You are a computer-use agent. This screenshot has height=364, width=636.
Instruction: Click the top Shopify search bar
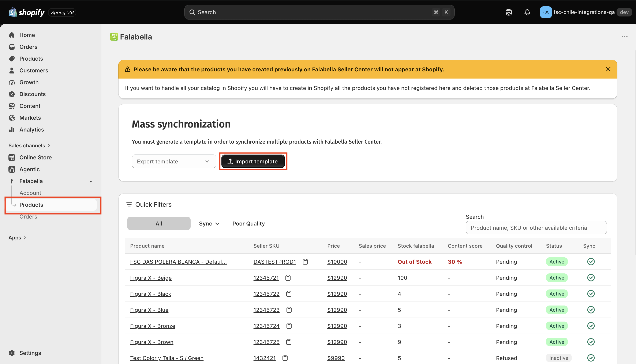[x=319, y=12]
